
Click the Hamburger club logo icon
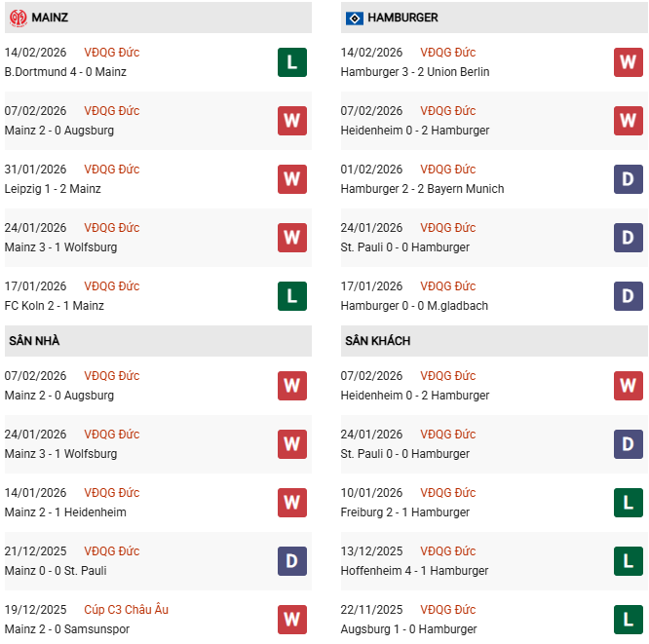[x=354, y=18]
